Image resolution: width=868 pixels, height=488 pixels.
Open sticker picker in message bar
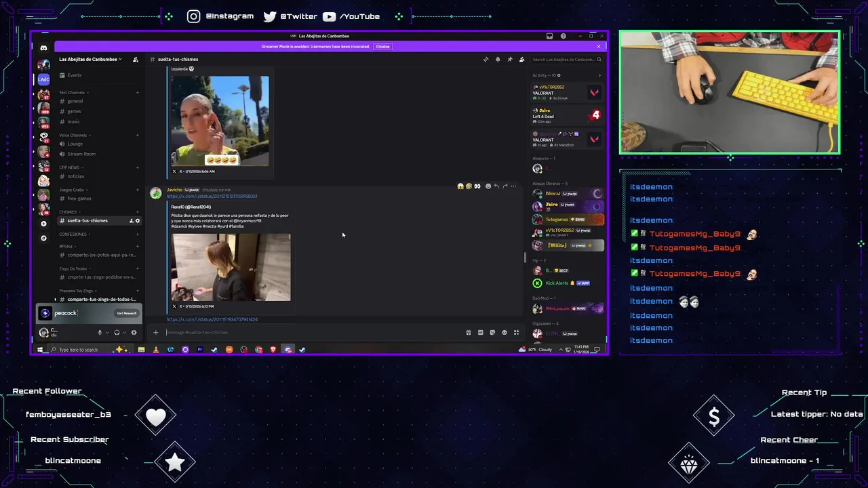coord(492,332)
